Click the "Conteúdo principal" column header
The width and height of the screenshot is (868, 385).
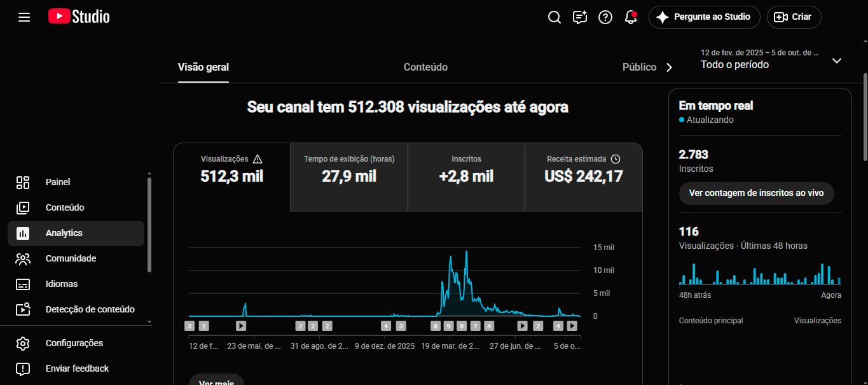click(711, 321)
